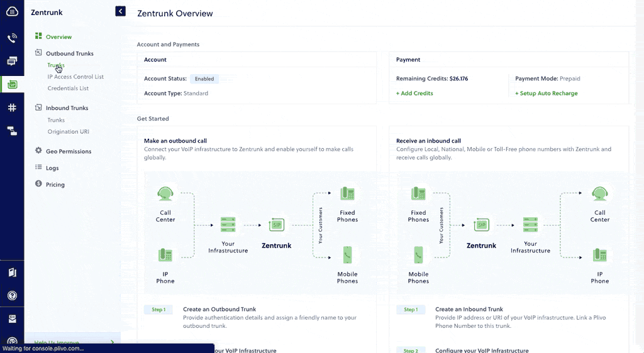Open Inbound Trunks section label
The height and width of the screenshot is (353, 644).
pyautogui.click(x=67, y=108)
